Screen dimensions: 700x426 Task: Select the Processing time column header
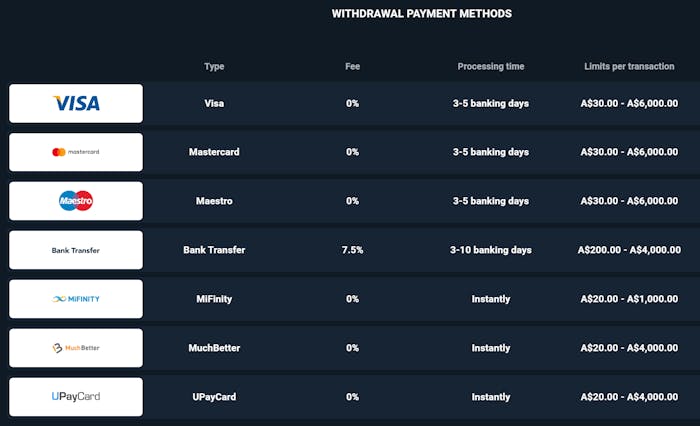490,67
